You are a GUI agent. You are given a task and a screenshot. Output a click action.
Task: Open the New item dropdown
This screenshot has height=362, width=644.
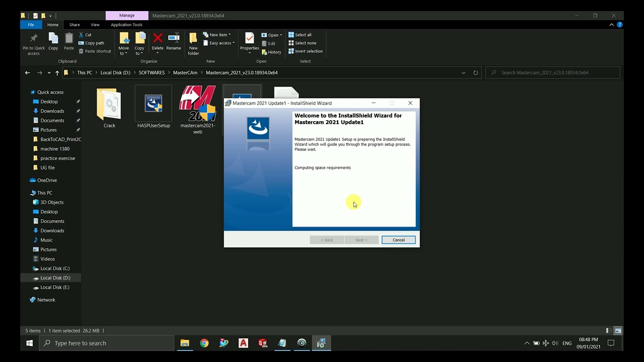(217, 35)
